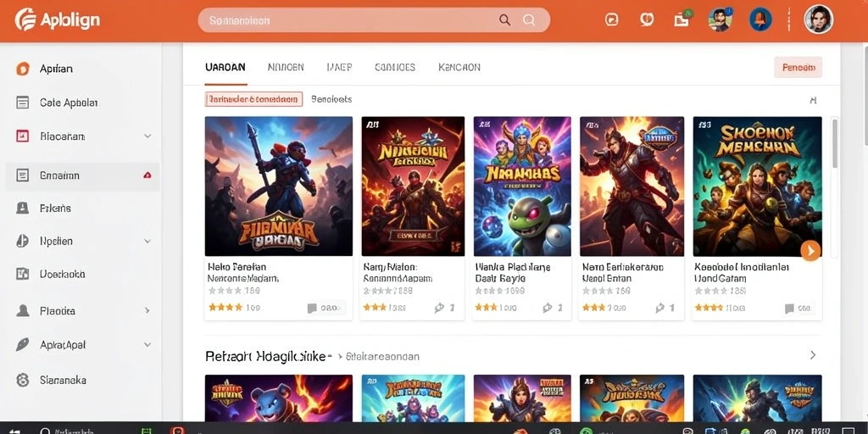Expand the ApkatApal sidebar section
Viewport: 868px width, 434px height.
click(147, 344)
